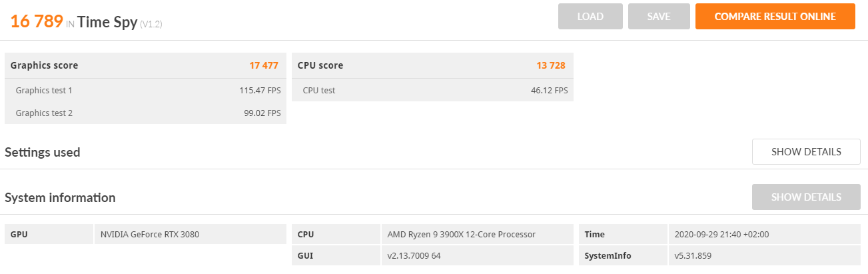Click the LOAD button
This screenshot has height=274, width=868.
(590, 17)
